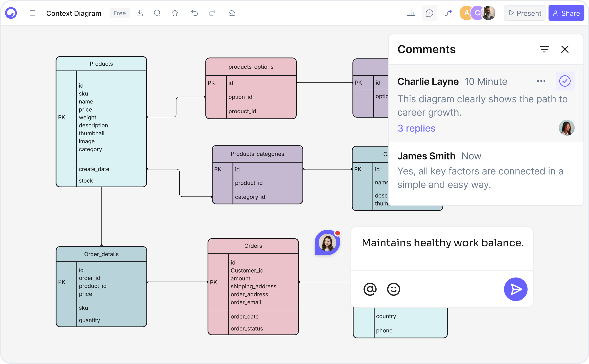
Task: Open the comments filter icon
Action: tap(544, 49)
